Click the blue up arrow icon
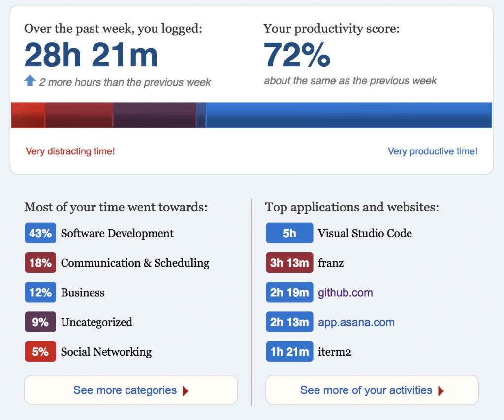The image size is (504, 420). click(x=30, y=80)
